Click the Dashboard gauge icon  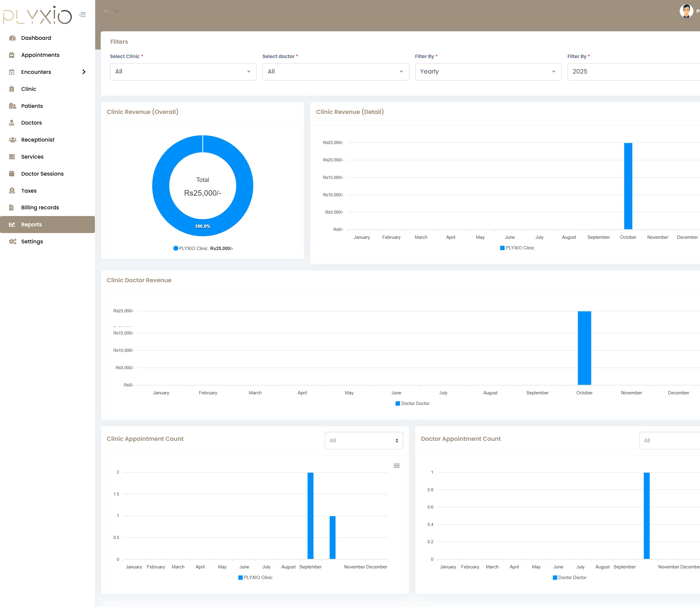(x=12, y=38)
